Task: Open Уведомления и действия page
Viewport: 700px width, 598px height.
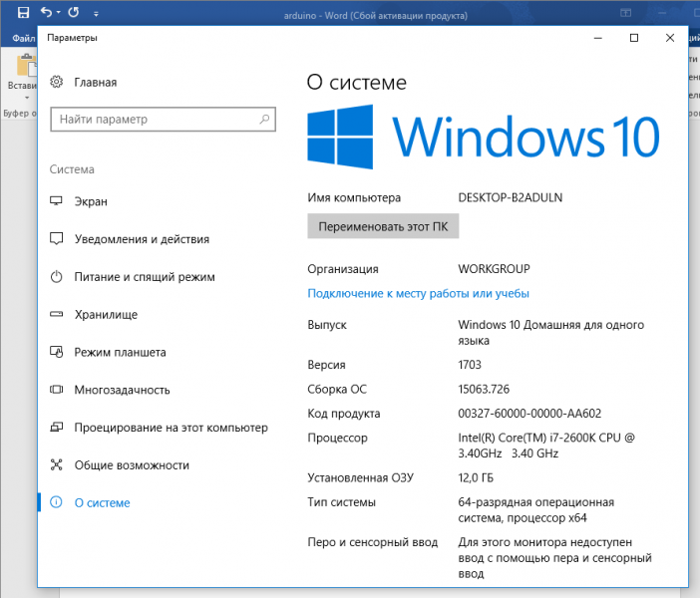Action: pos(142,239)
